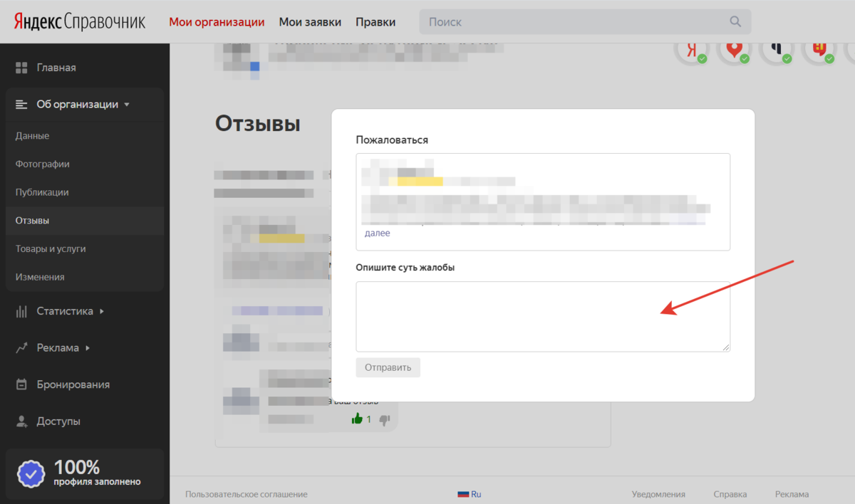Open Пользовательское соглашение footer link
Screen dimensions: 855x504
click(x=247, y=494)
